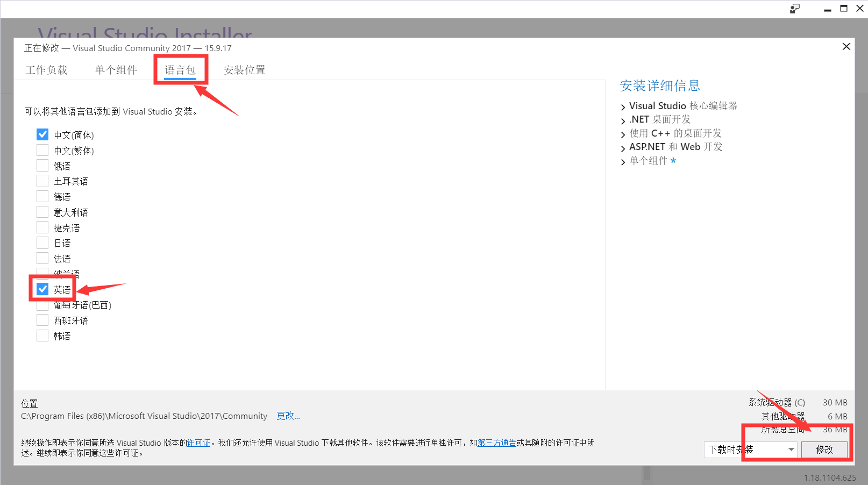Maximize the Visual Studio Installer window
This screenshot has width=868, height=485.
844,9
